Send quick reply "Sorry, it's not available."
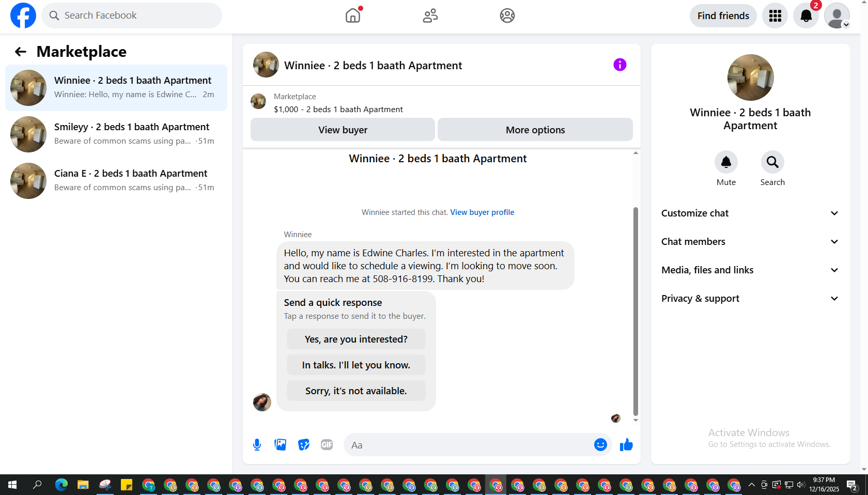Screen dimensions: 868x495 pos(356,391)
